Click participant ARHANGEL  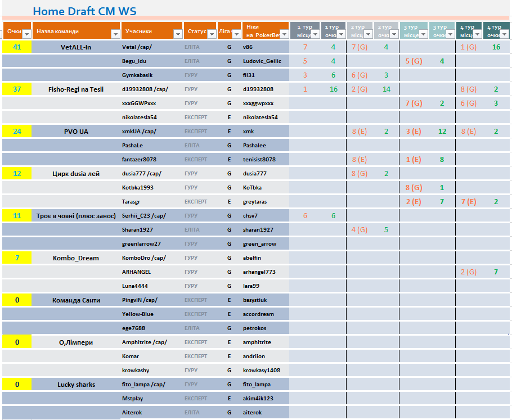[136, 272]
